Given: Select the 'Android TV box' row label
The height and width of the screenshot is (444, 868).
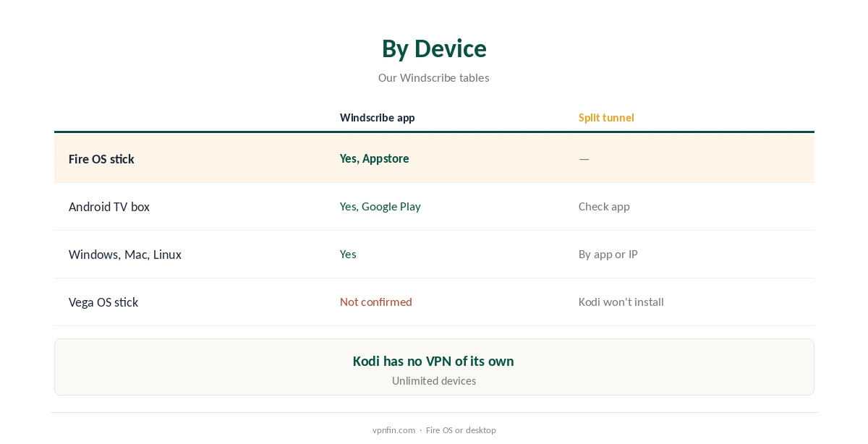Looking at the screenshot, I should (x=109, y=207).
